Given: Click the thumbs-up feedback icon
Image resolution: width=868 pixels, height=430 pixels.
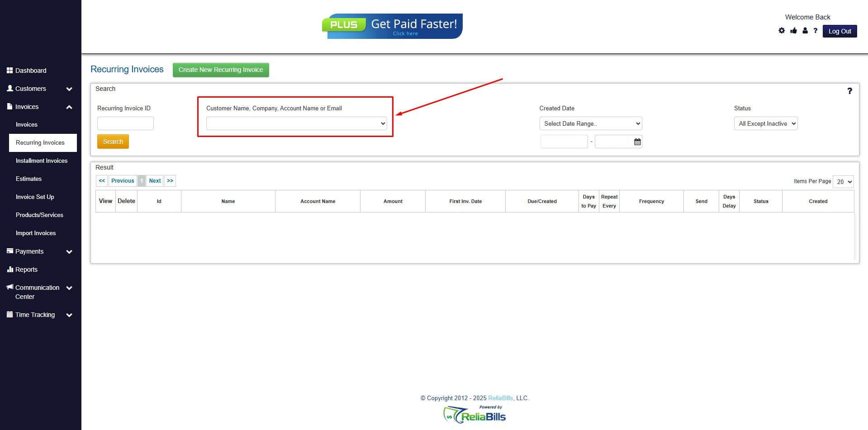Looking at the screenshot, I should click(793, 31).
